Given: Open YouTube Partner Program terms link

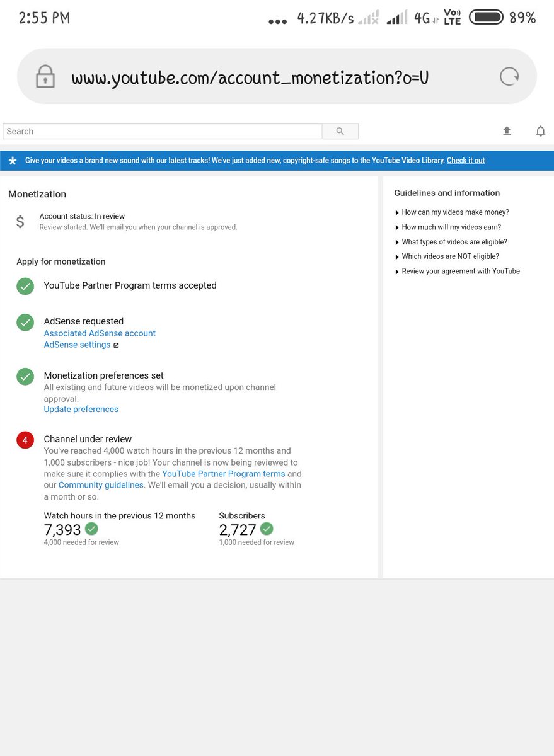Looking at the screenshot, I should click(224, 474).
